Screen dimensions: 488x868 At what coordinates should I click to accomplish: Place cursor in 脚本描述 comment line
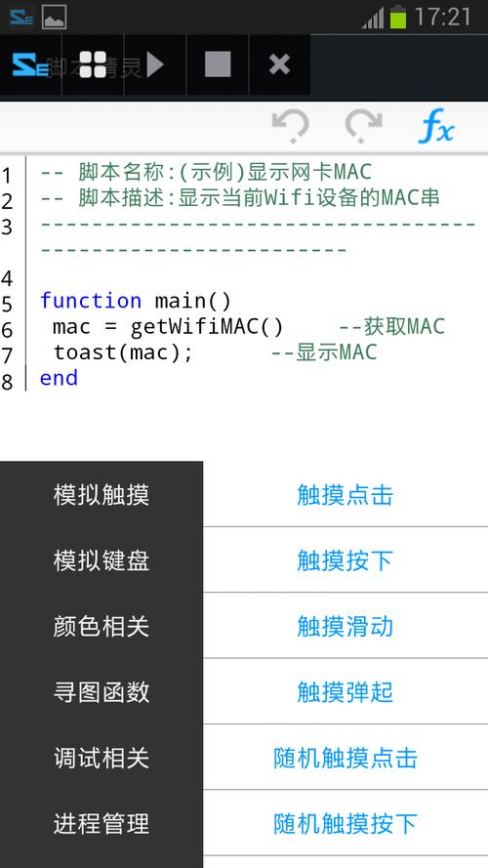(x=240, y=198)
